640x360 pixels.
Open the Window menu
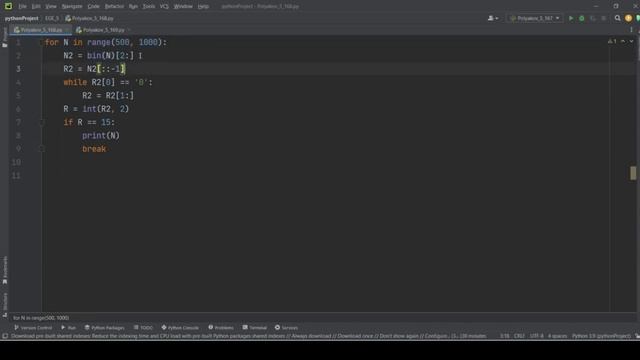click(183, 7)
